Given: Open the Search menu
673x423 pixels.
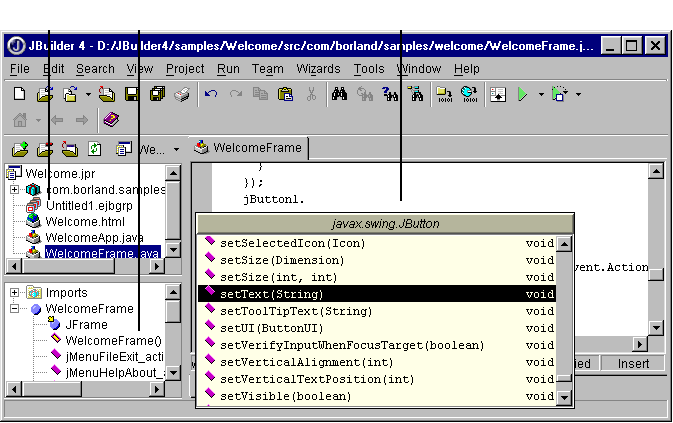Looking at the screenshot, I should 95,69.
